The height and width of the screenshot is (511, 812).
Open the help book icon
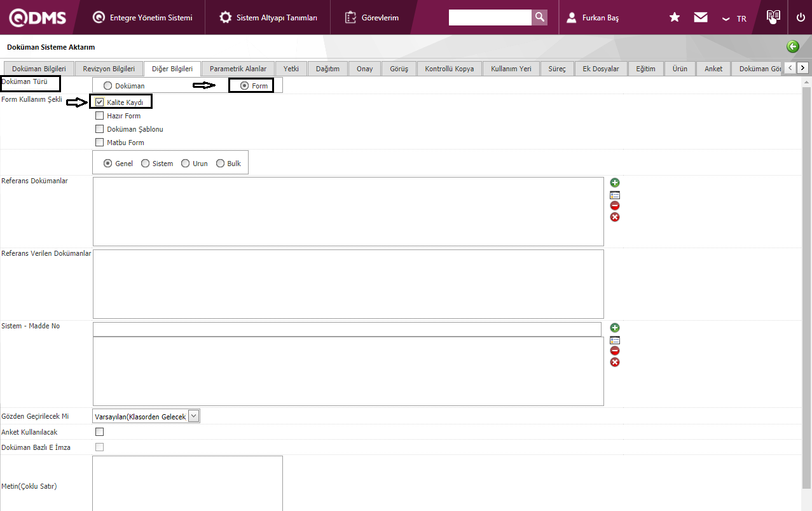(773, 17)
